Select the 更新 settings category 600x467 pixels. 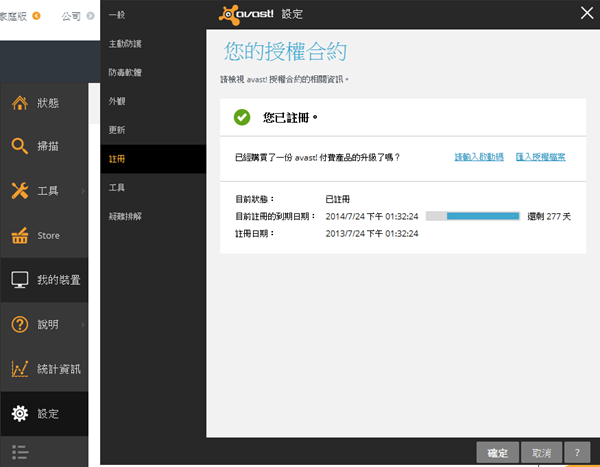pos(153,130)
